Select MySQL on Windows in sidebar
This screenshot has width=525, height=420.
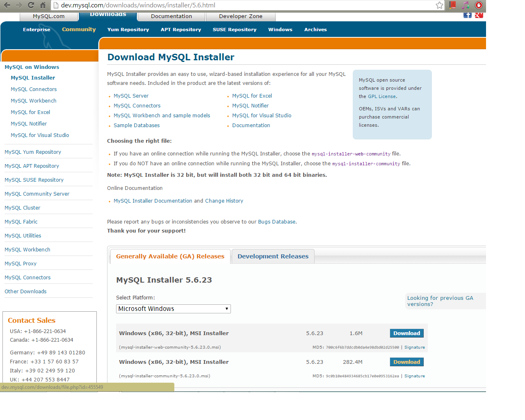pyautogui.click(x=32, y=67)
